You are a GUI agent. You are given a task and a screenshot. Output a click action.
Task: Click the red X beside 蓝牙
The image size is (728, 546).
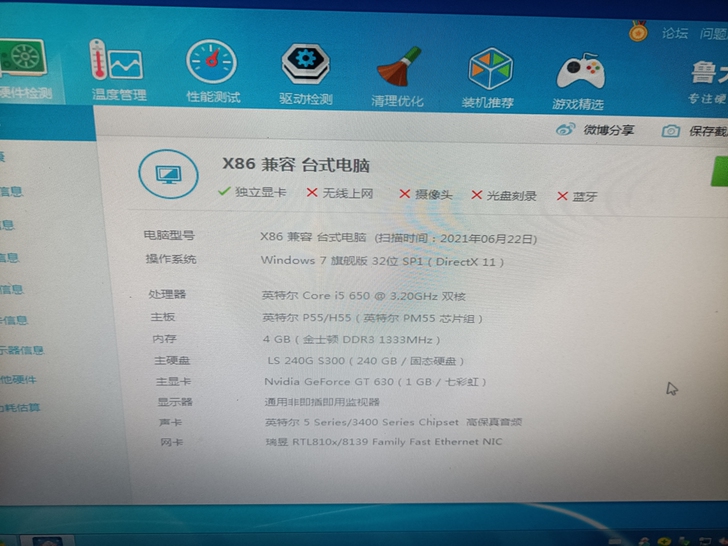tap(562, 196)
